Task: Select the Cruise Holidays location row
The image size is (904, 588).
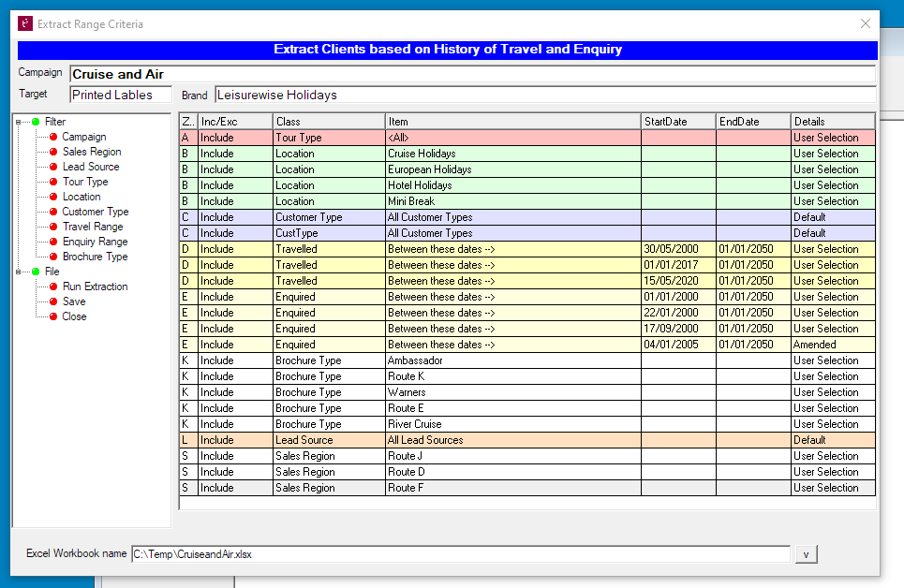Action: (x=527, y=154)
